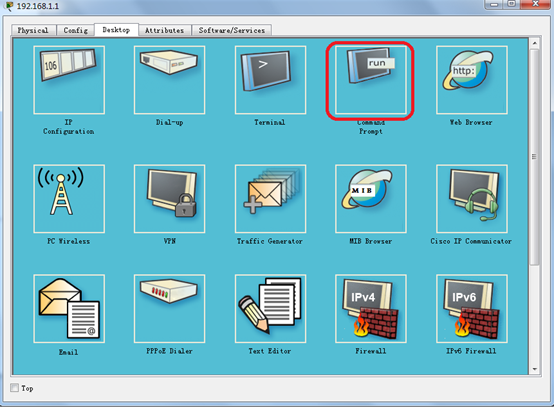554x408 pixels.
Task: Click the "Web Browser" label text
Action: (x=471, y=123)
